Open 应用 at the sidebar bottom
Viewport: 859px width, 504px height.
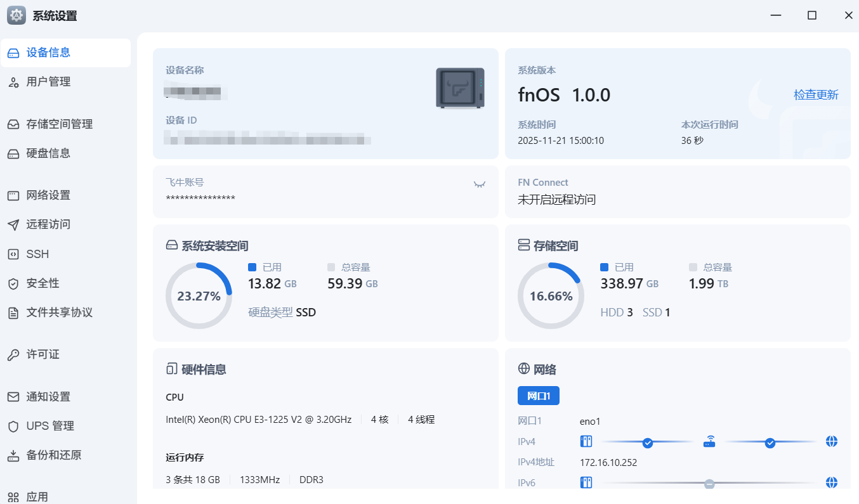pyautogui.click(x=66, y=497)
